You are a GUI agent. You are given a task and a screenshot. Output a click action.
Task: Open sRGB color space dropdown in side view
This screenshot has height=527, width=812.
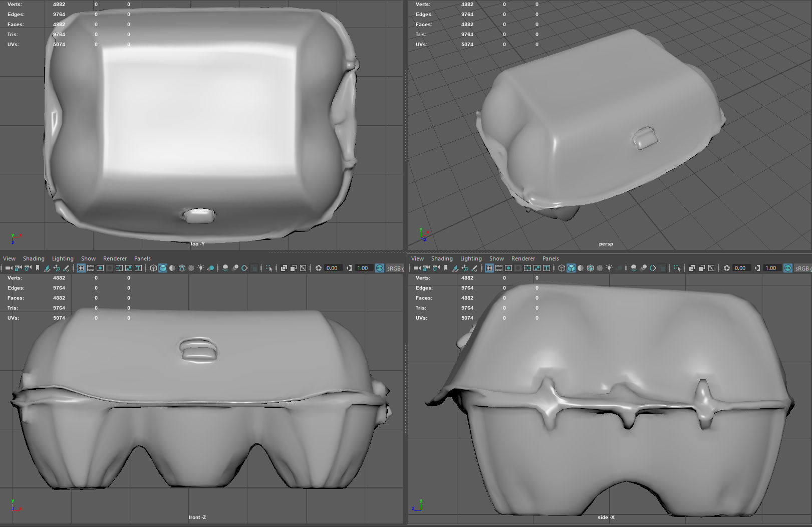[802, 268]
